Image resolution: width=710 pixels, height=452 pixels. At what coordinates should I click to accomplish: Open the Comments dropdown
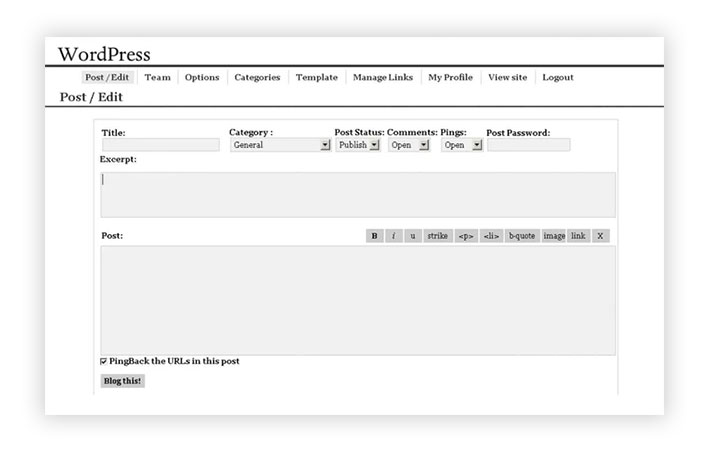point(409,145)
